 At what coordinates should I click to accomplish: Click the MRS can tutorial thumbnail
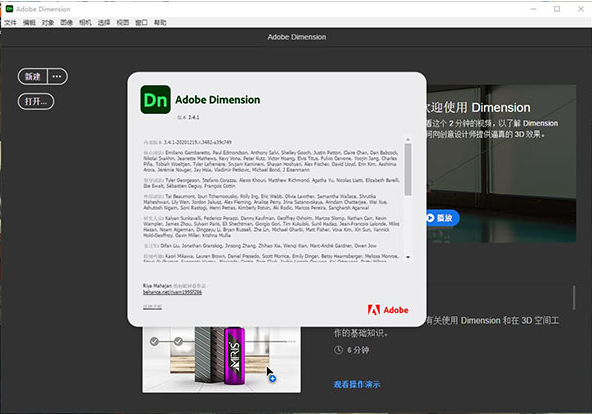point(222,359)
